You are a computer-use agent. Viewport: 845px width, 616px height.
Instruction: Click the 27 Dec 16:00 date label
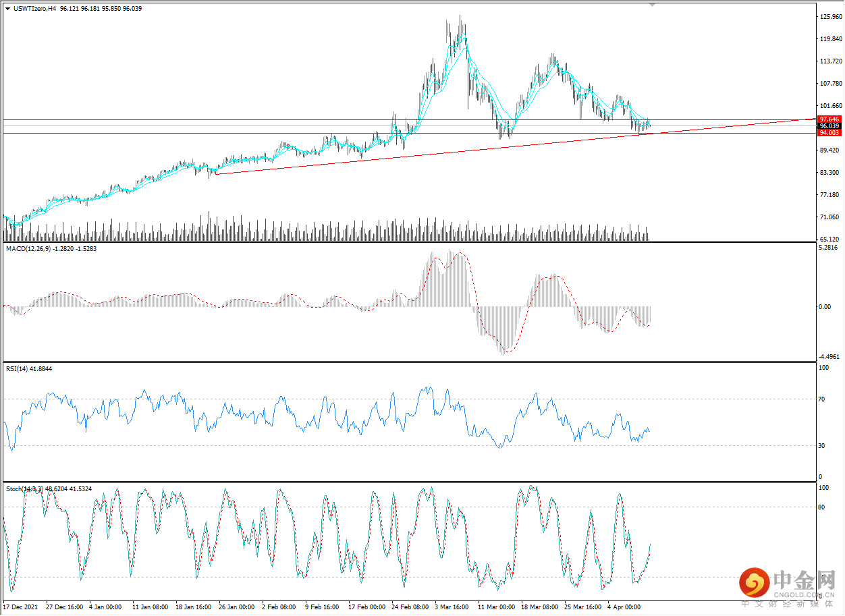(65, 607)
